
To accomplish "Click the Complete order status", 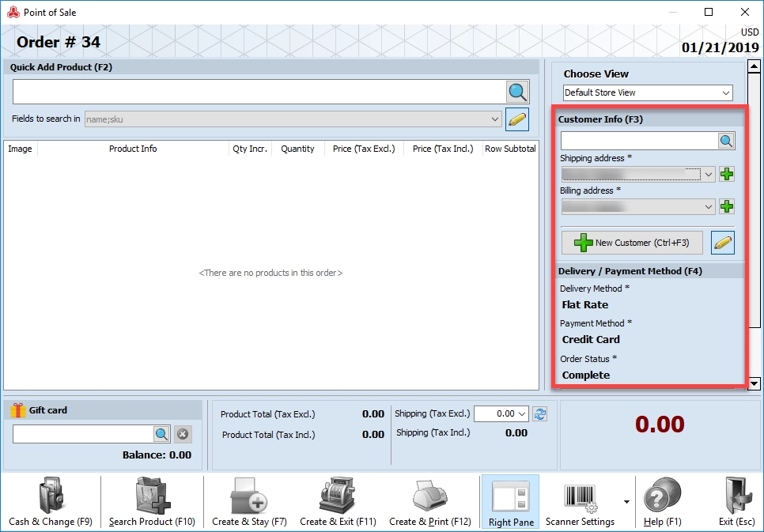I will [586, 375].
